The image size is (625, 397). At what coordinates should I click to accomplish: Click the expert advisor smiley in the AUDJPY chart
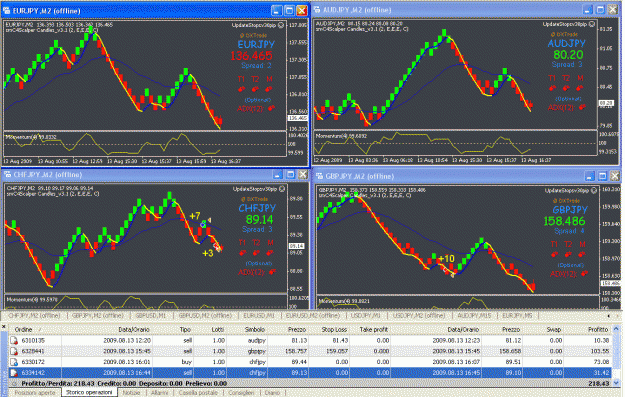point(592,24)
